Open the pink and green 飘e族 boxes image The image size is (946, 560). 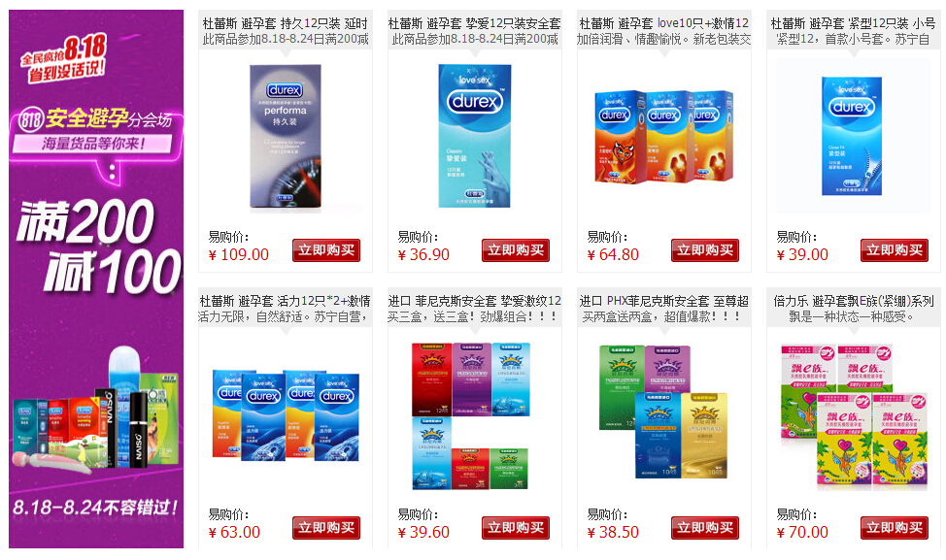click(x=854, y=416)
